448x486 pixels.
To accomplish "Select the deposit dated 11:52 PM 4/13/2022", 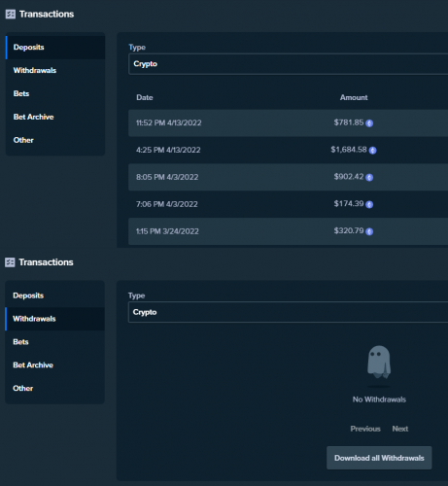I will [289, 122].
